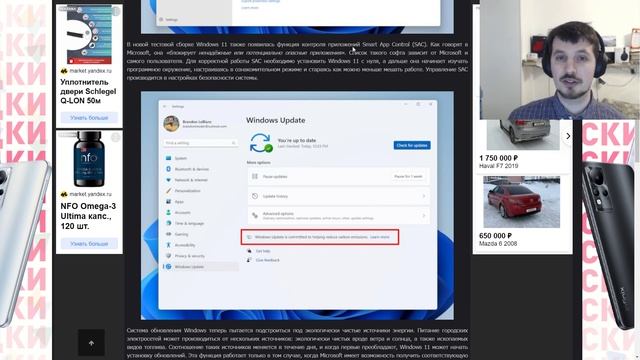
Task: Click market.yandex.ru link above NFO Omega-3 title
Action: [90, 194]
